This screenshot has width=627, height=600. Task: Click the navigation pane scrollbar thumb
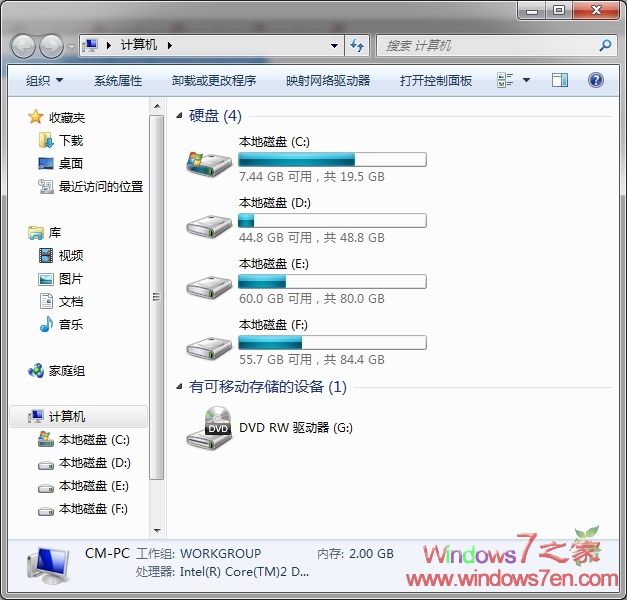point(157,297)
